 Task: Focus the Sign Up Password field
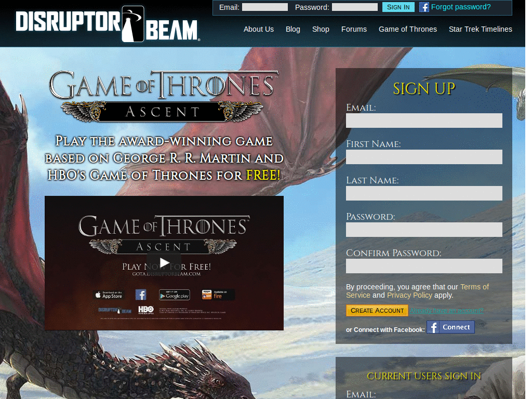(424, 230)
